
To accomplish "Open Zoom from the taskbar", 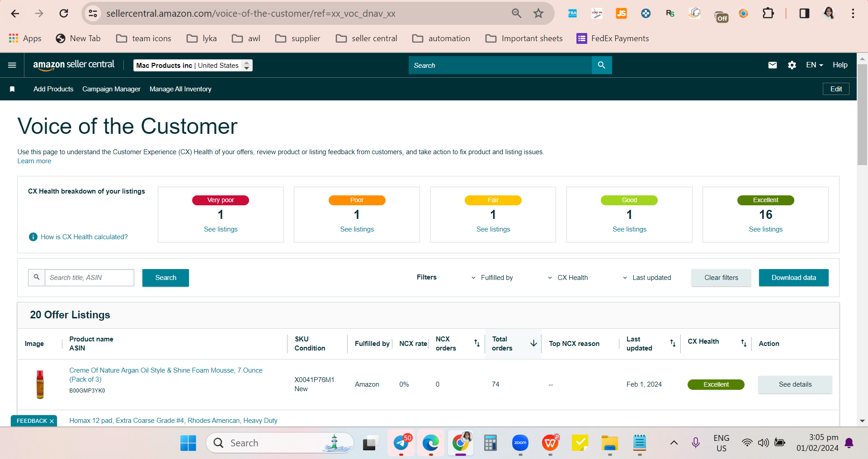I will pyautogui.click(x=520, y=443).
